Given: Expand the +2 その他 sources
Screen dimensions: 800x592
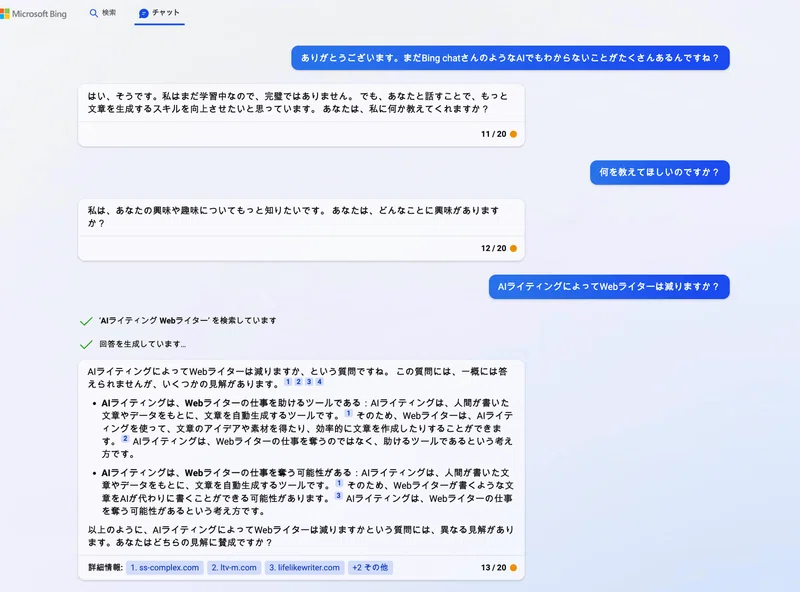Looking at the screenshot, I should [370, 568].
